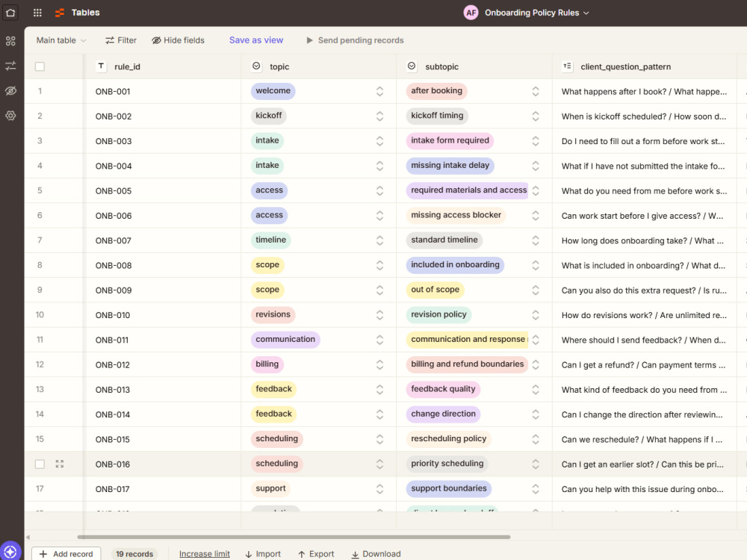Open the topic selector for ONB-010
The height and width of the screenshot is (560, 747).
[379, 315]
